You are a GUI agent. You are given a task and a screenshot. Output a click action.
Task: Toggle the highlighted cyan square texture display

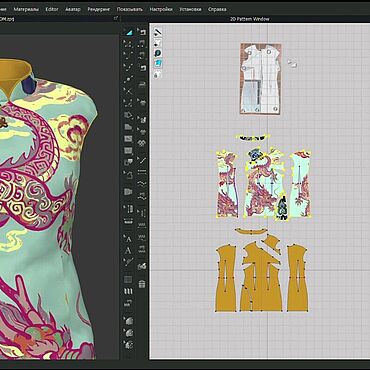pos(158,64)
